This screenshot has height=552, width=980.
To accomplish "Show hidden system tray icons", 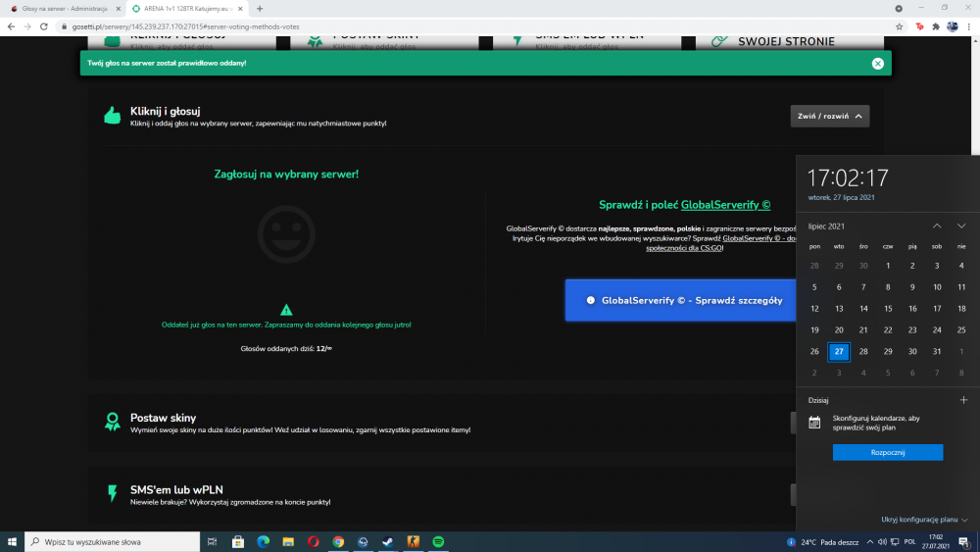I will pyautogui.click(x=869, y=542).
